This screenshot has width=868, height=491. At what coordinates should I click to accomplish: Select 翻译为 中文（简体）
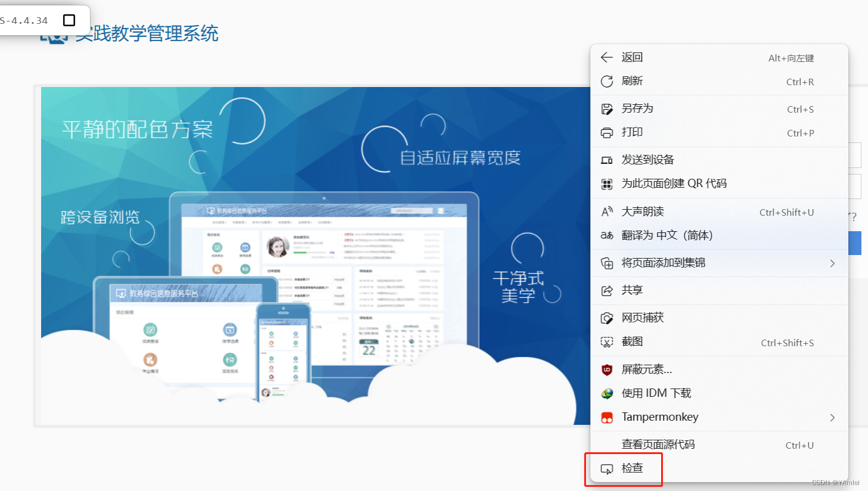719,235
